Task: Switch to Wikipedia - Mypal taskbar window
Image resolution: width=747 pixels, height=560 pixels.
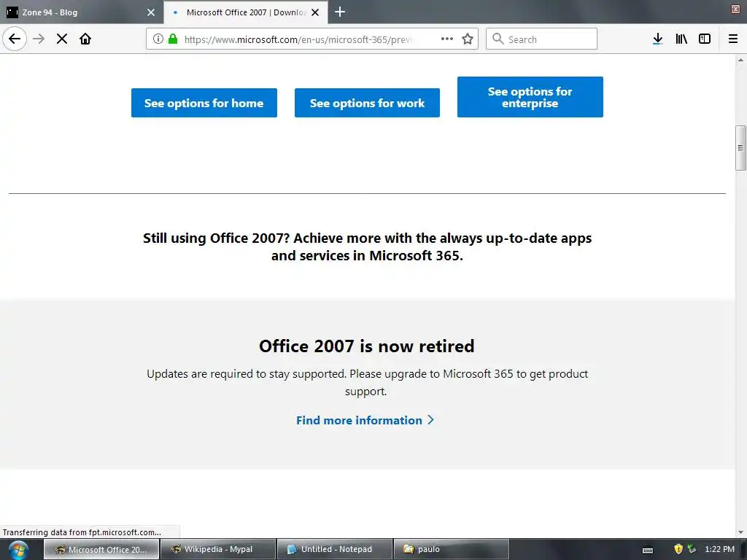Action: pos(218,550)
